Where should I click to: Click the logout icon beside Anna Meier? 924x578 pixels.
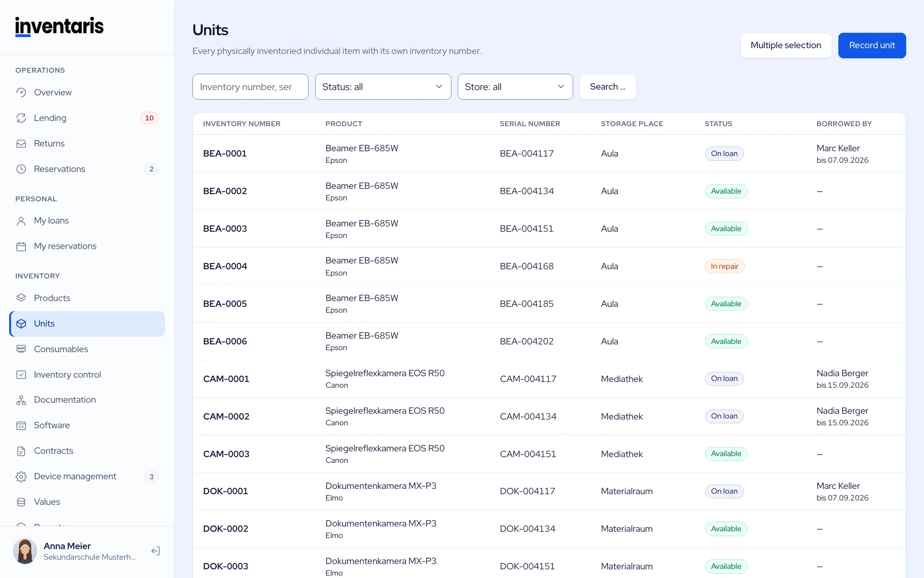point(155,551)
